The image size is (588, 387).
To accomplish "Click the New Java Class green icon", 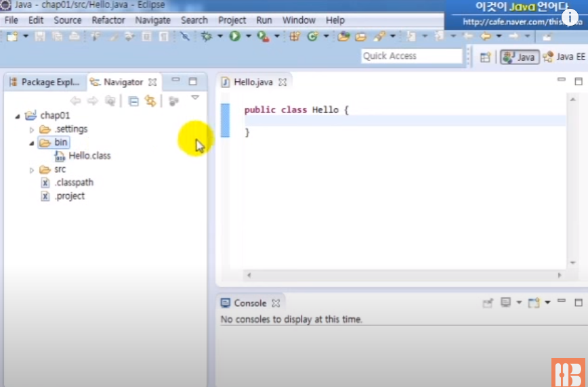I will [312, 37].
